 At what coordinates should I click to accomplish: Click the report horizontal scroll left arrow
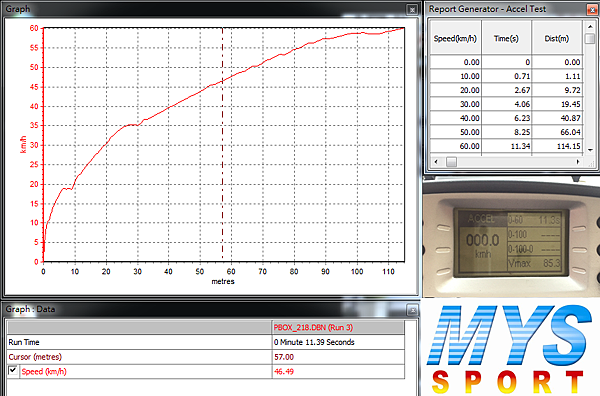[436, 162]
